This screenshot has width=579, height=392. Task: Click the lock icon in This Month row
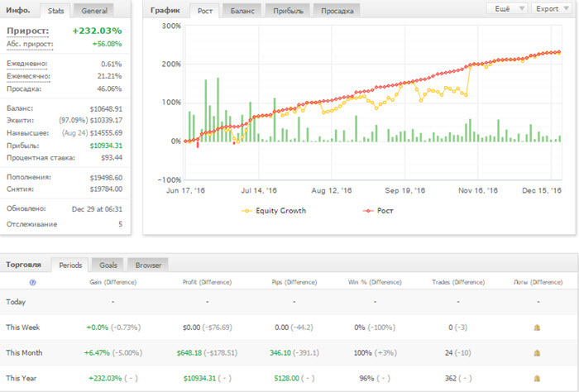(538, 353)
